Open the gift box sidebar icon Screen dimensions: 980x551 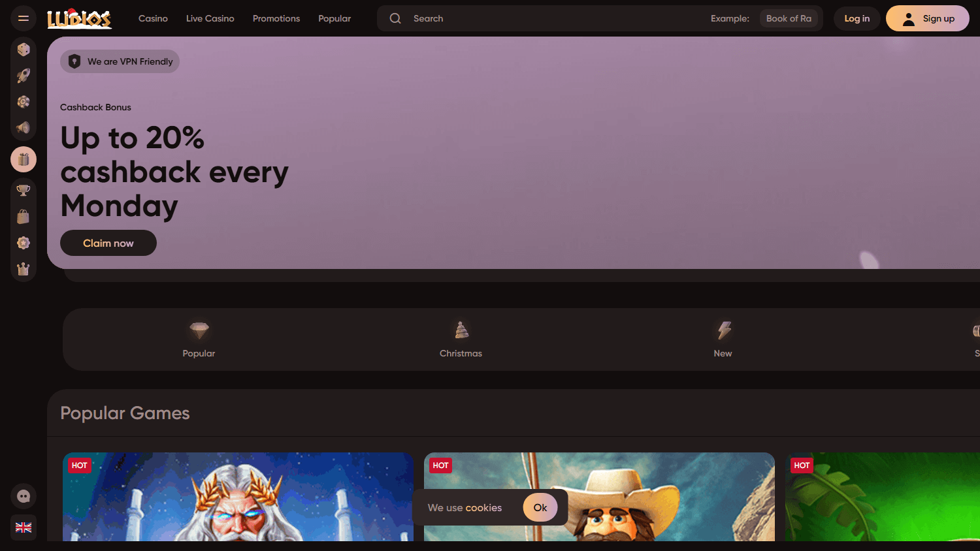point(24,159)
